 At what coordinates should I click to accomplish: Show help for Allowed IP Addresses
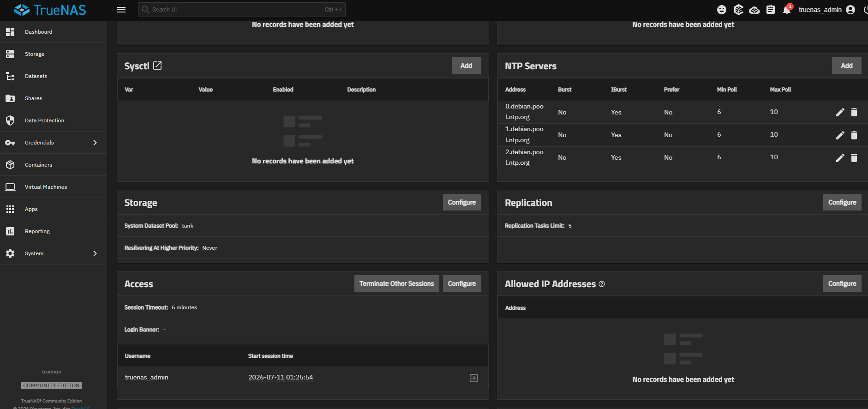pos(602,284)
